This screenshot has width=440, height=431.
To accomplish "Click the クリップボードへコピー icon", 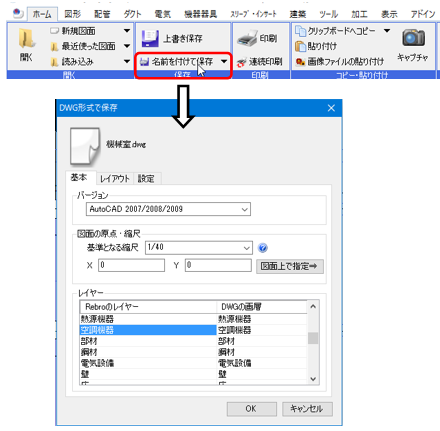I will [300, 31].
